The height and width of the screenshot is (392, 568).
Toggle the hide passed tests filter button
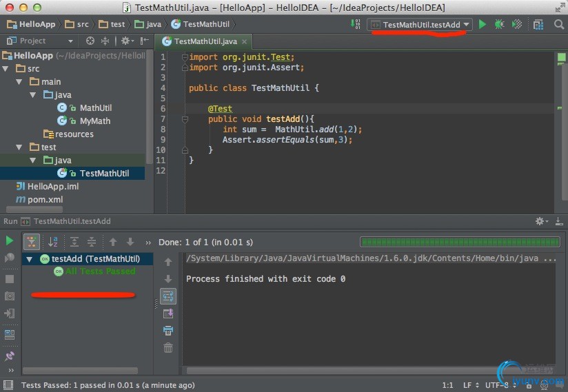coord(31,242)
